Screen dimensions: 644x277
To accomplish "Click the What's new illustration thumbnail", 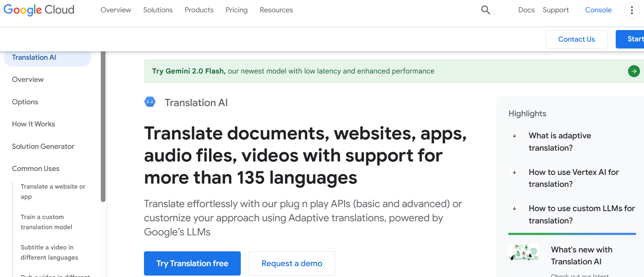I will click(x=524, y=252).
